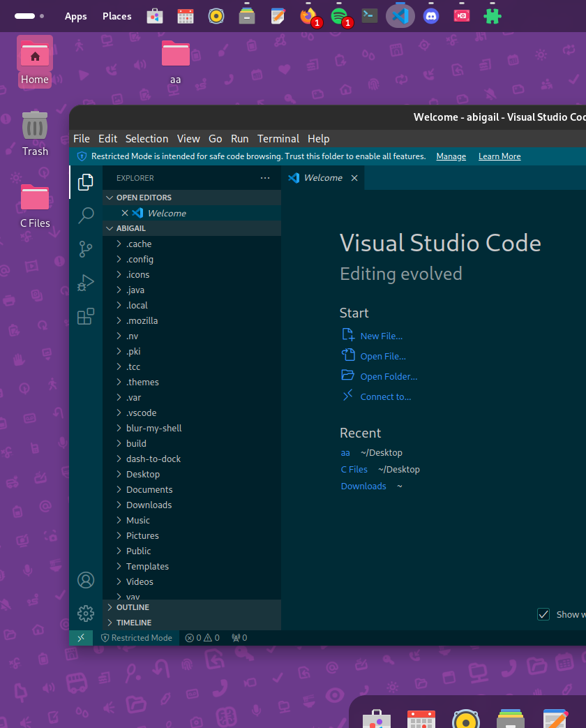586x728 pixels.
Task: Click the Accounts icon in activity bar
Action: (x=86, y=580)
